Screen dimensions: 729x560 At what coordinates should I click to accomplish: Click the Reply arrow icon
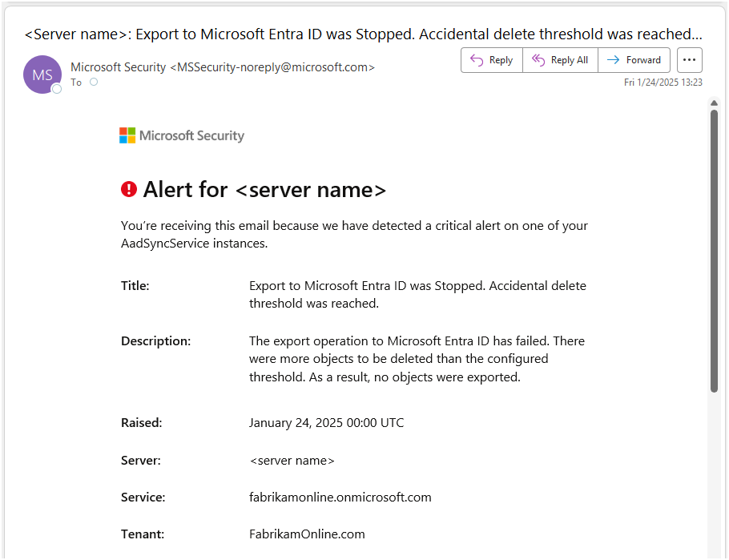coord(477,60)
